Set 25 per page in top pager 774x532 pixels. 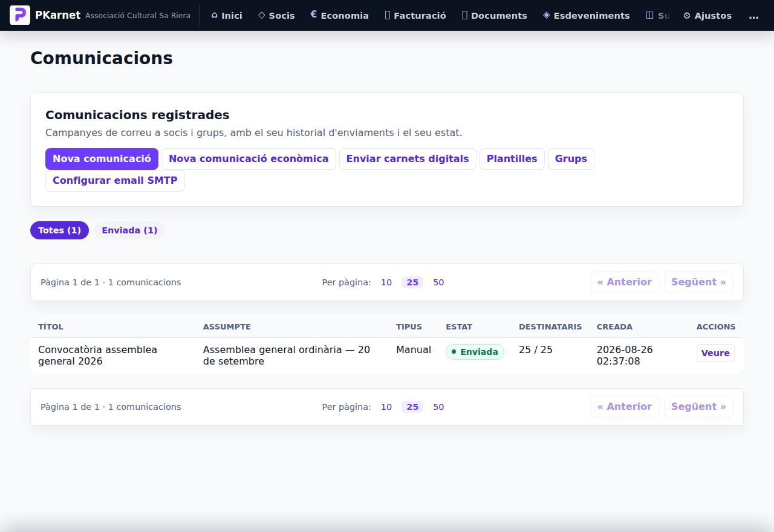412,282
